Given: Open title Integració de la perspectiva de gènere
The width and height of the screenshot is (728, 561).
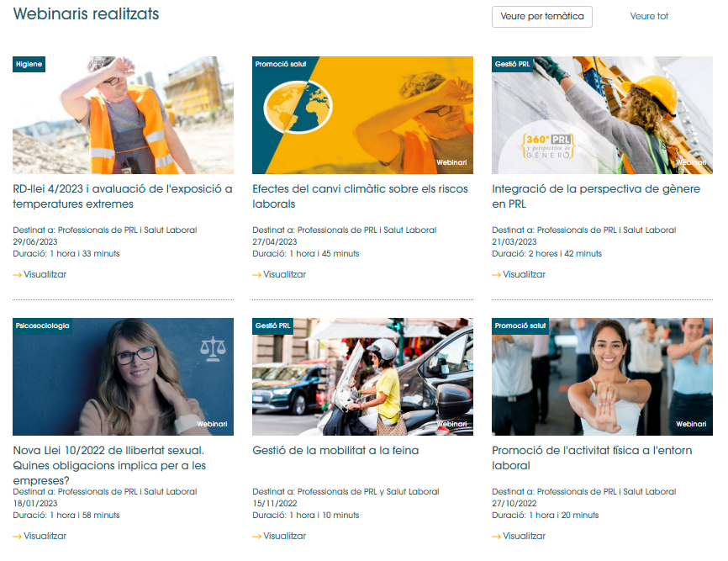Looking at the screenshot, I should click(596, 197).
